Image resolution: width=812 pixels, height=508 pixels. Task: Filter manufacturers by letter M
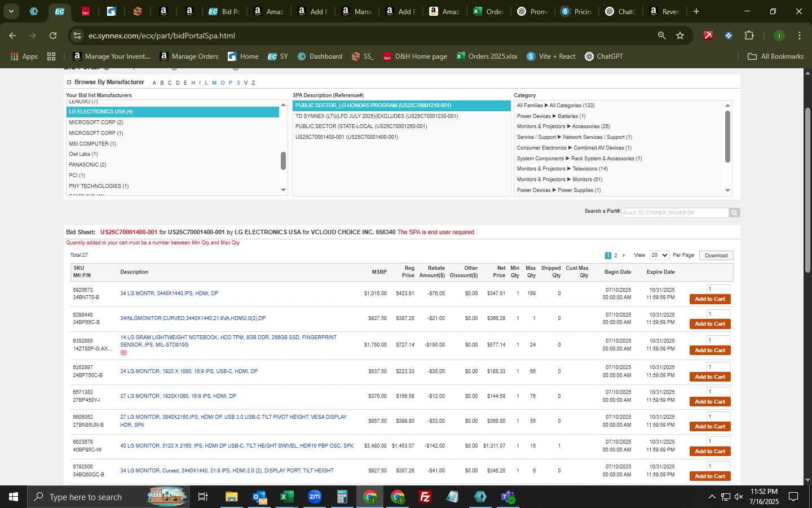(214, 83)
